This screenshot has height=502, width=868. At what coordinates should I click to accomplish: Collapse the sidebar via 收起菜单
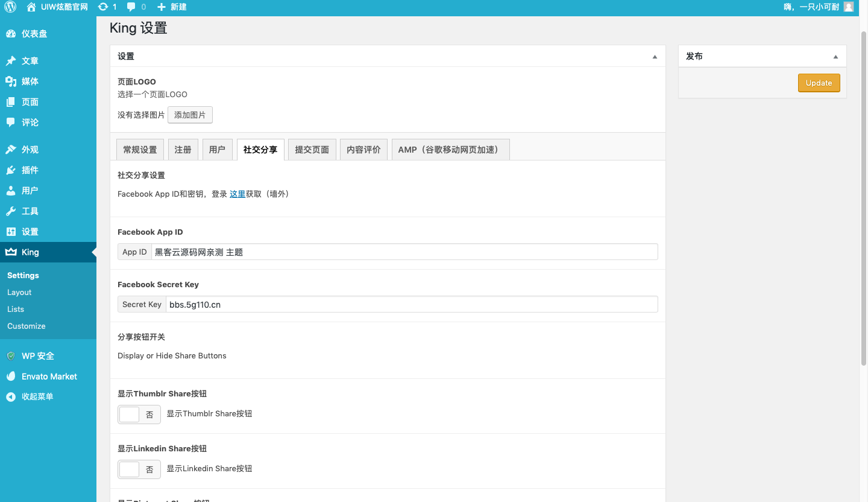[37, 397]
